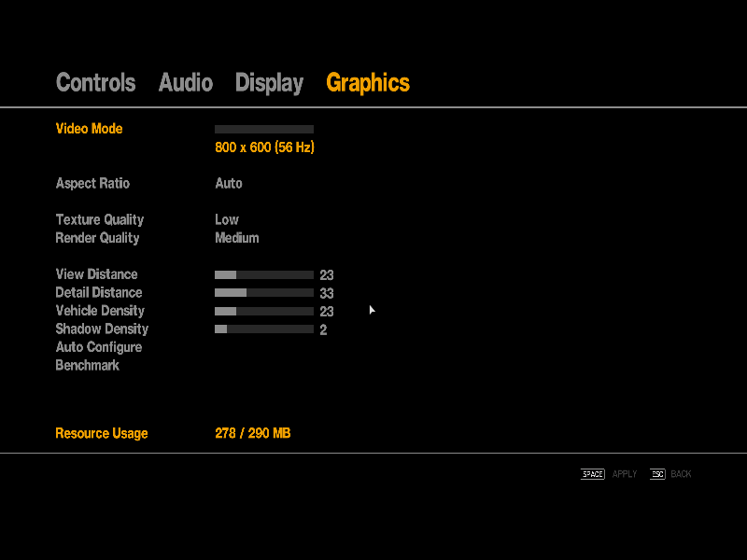Click the ESC key icon to go back
The width and height of the screenshot is (747, 560).
tap(657, 474)
